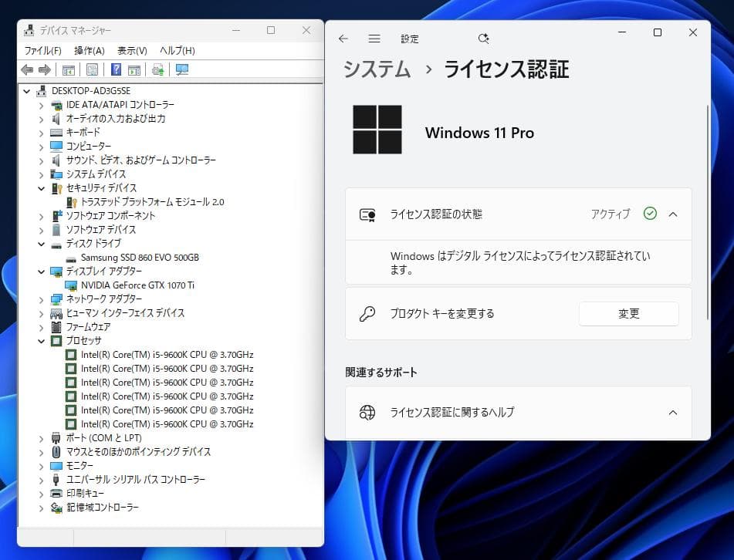Click the Windows 11 Pro logo tile

(377, 130)
